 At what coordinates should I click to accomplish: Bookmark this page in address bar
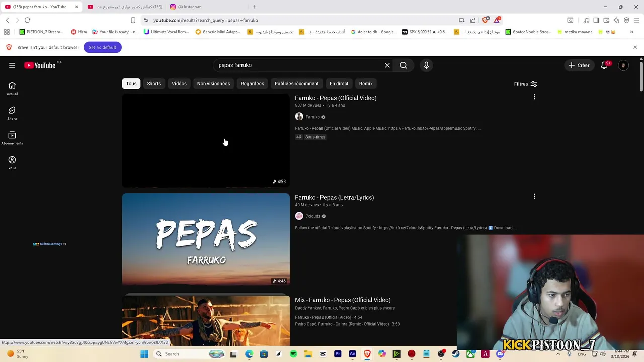133,20
